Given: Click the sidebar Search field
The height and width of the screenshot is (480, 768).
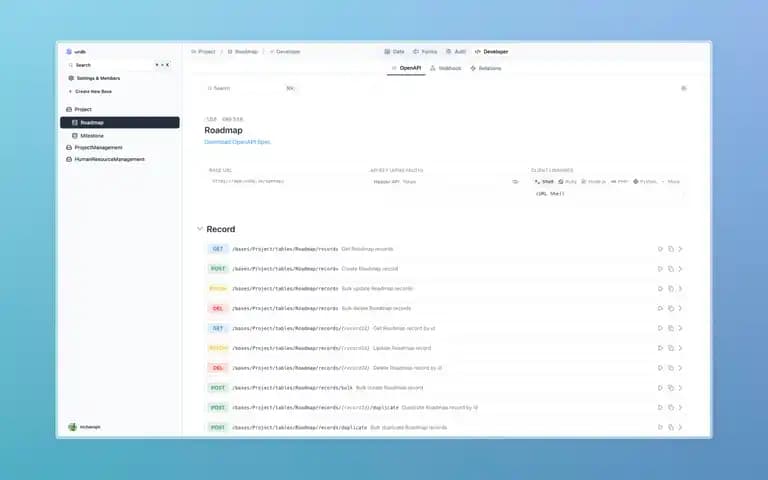Looking at the screenshot, I should point(119,65).
